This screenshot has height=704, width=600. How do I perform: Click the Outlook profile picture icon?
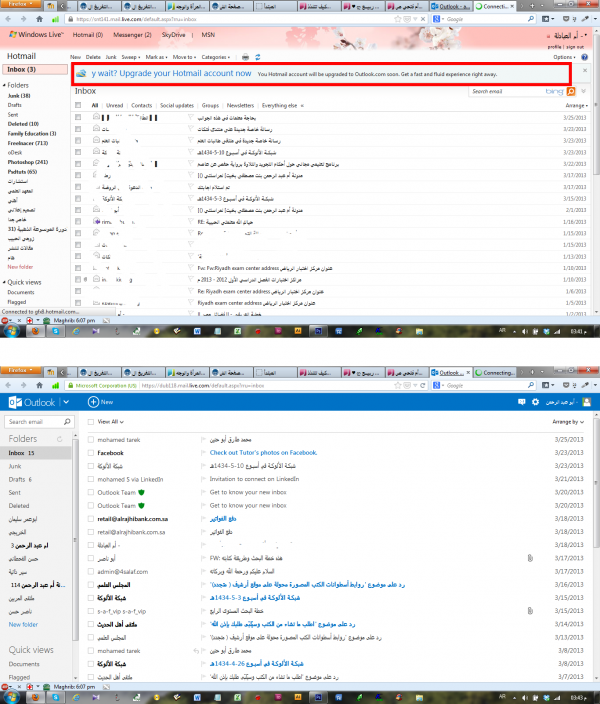(587, 402)
